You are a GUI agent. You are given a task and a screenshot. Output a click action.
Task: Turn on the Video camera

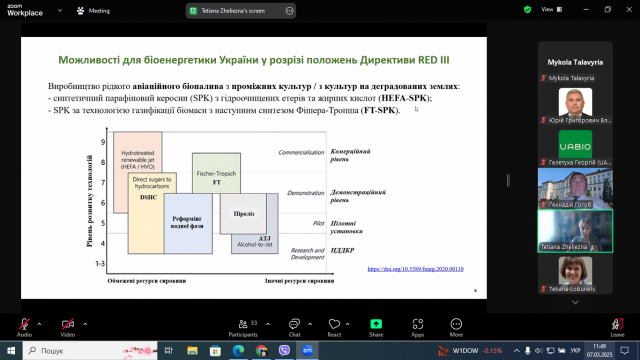(68, 328)
